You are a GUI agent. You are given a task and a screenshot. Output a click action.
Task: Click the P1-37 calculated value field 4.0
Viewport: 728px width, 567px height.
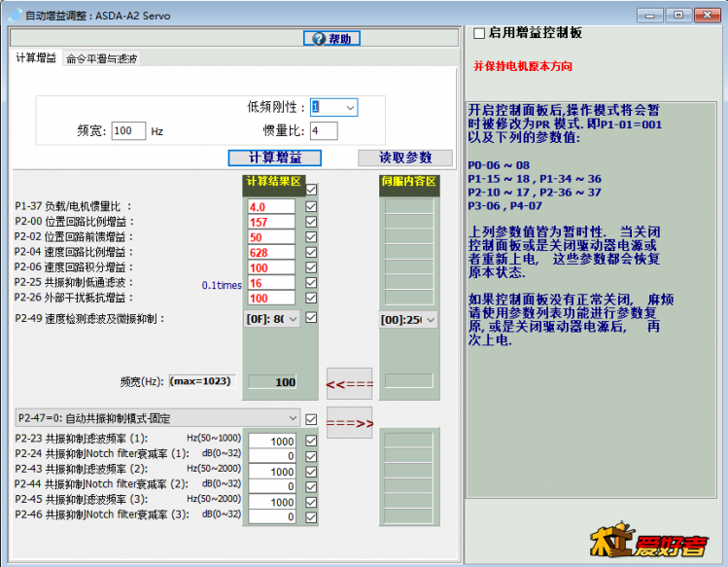(271, 207)
